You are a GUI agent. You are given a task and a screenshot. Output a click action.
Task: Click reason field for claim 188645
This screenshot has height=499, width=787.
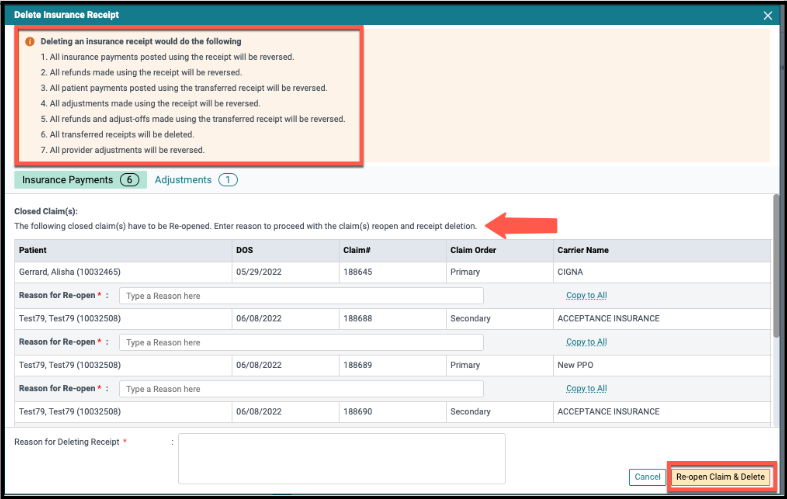[301, 296]
